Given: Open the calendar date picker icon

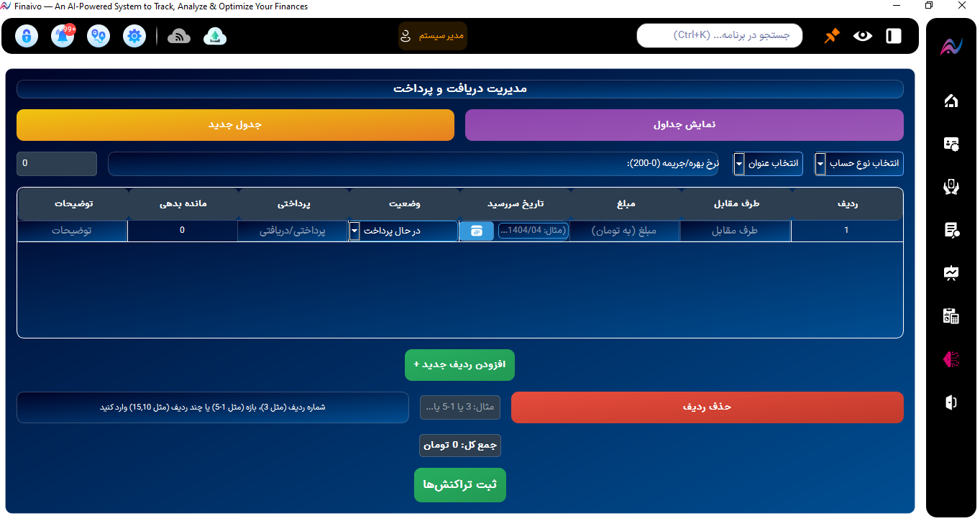Looking at the screenshot, I should (477, 231).
